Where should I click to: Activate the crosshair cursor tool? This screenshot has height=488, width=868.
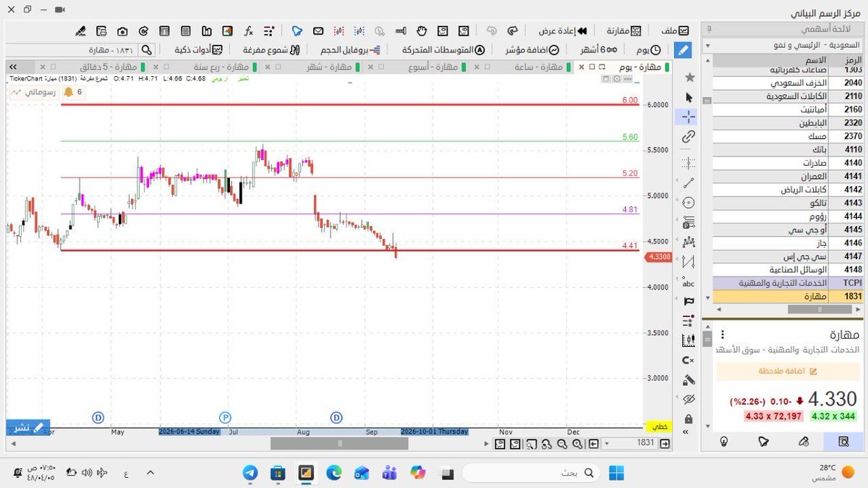click(688, 117)
